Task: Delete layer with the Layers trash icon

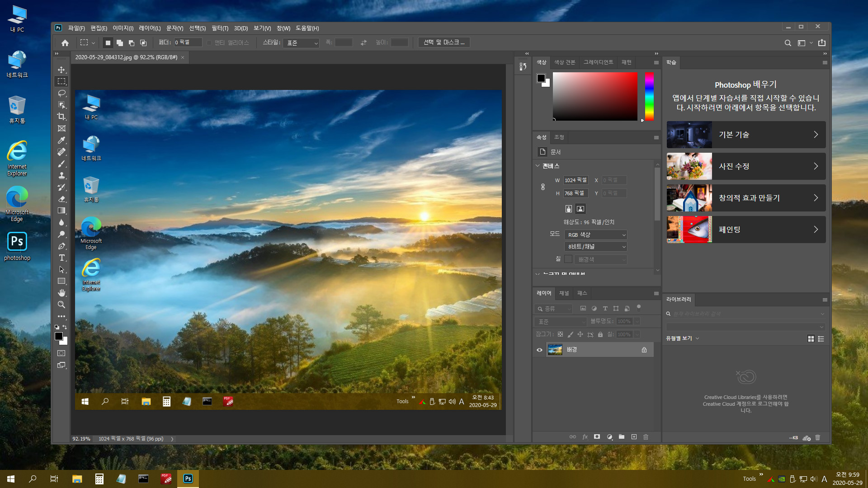Action: coord(646,437)
